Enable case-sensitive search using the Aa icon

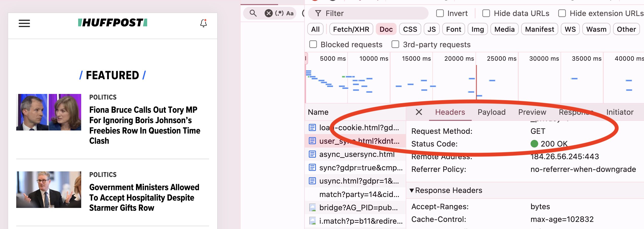pyautogui.click(x=290, y=13)
